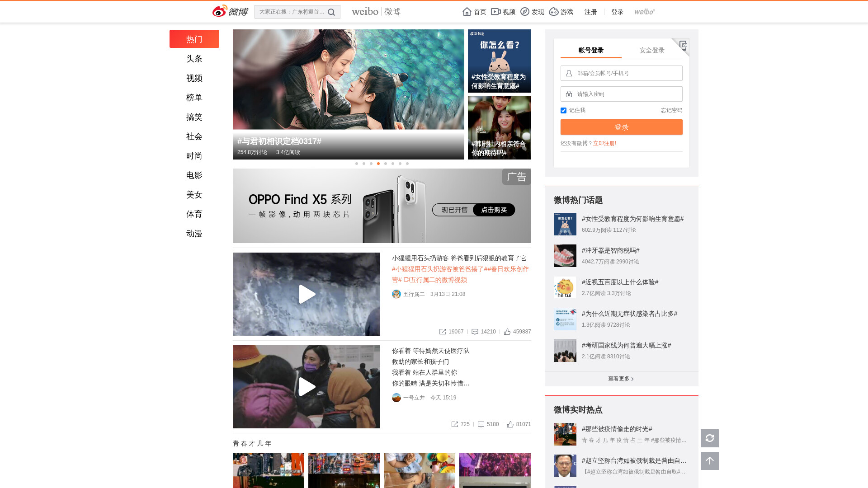Click the 五行属二的微博视频 link
Image resolution: width=868 pixels, height=488 pixels.
435,280
